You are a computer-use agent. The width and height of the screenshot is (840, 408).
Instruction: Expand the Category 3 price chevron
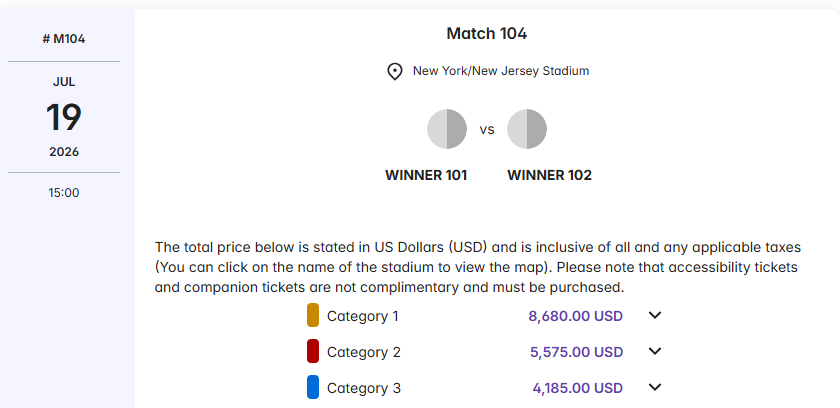point(655,388)
